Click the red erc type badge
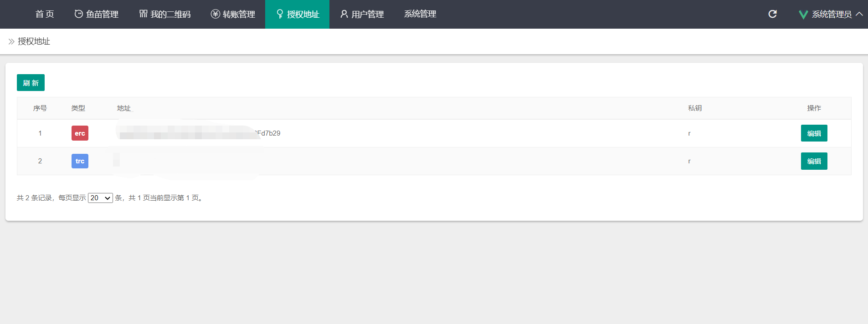This screenshot has height=324, width=868. click(80, 133)
